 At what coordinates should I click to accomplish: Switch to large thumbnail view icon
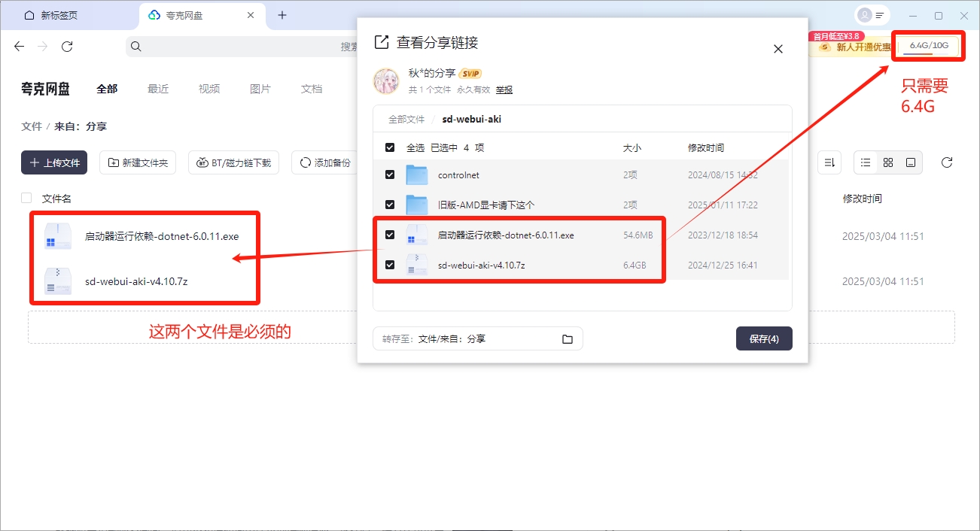tap(911, 162)
